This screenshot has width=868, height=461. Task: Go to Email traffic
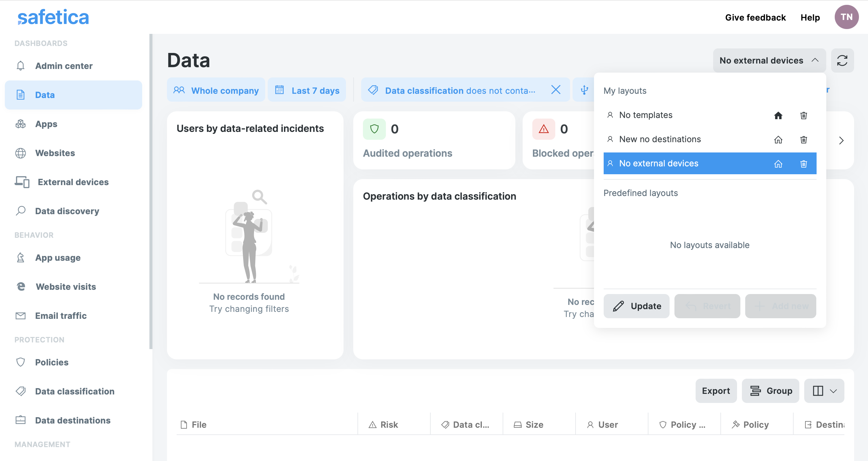click(73, 316)
